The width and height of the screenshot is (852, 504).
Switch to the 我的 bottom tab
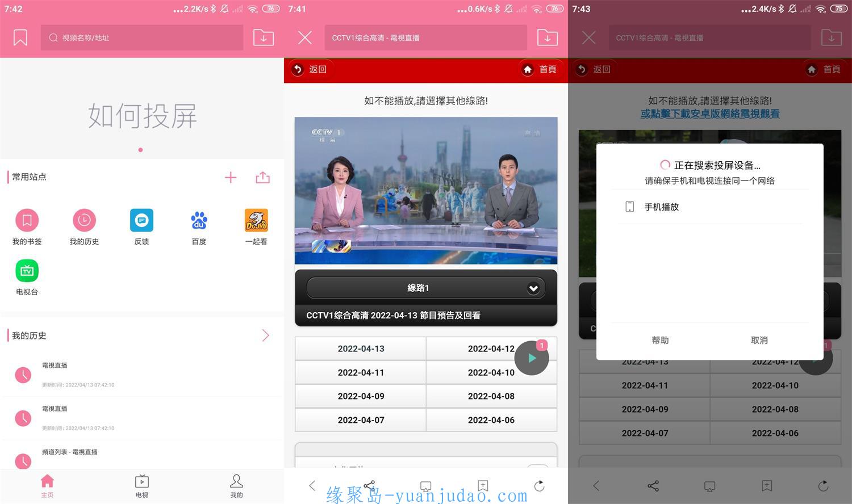coord(236,485)
